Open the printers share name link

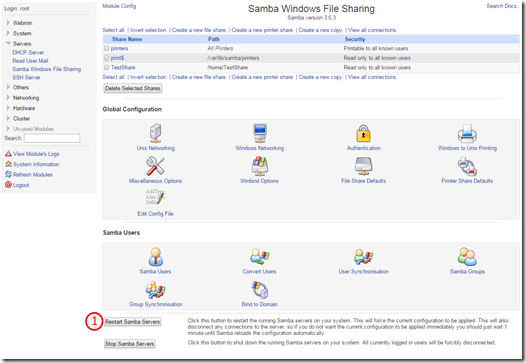pos(119,48)
